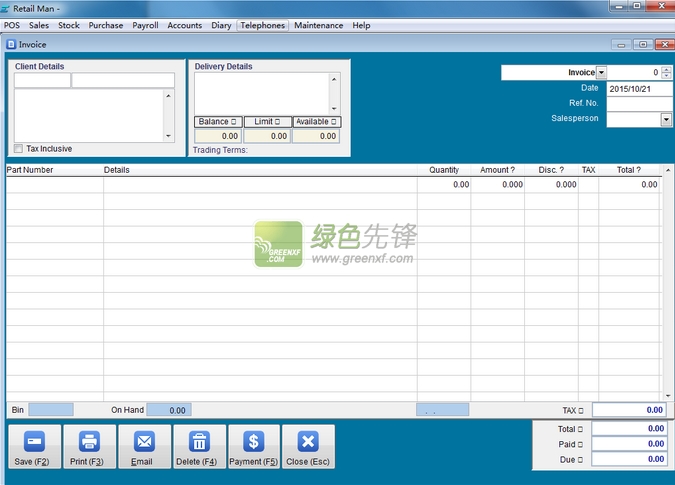The width and height of the screenshot is (675, 485).
Task: Open the Purchase menu
Action: (x=106, y=25)
